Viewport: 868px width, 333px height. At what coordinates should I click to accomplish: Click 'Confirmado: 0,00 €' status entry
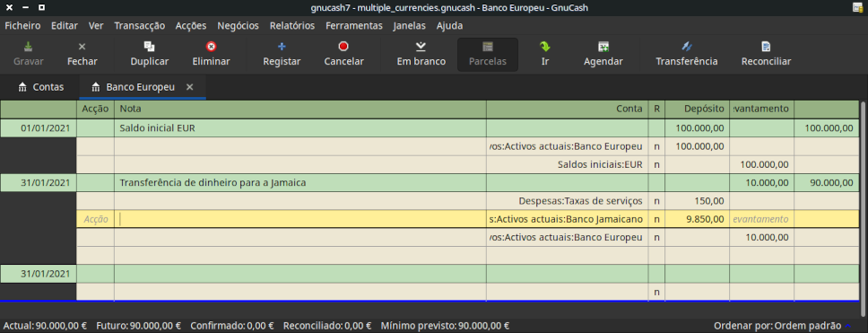[232, 326]
